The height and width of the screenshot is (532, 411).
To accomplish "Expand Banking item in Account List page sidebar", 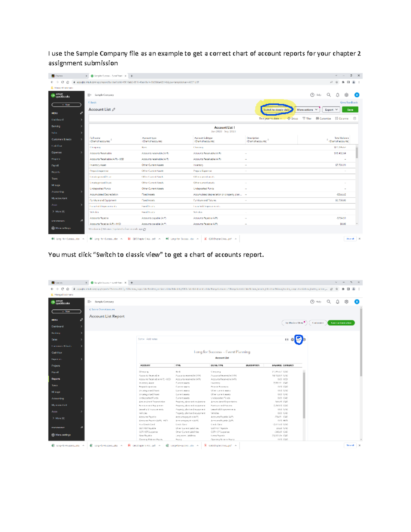I will (66, 126).
